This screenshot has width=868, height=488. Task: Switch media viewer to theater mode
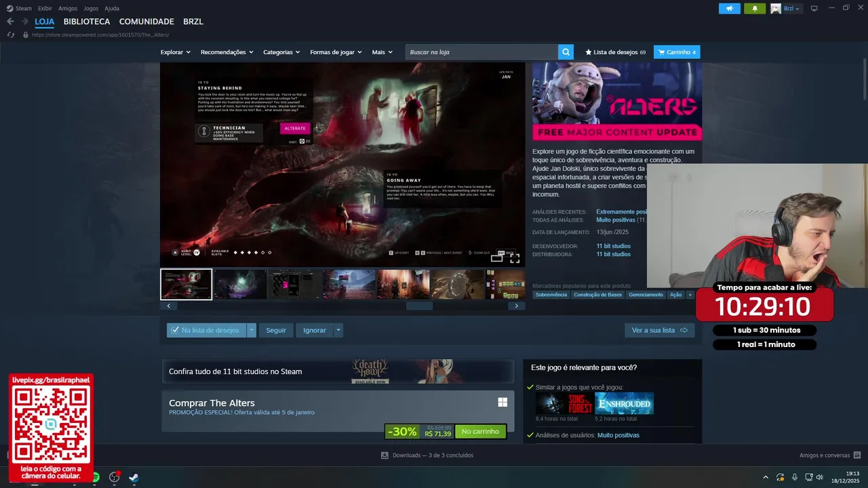point(497,258)
